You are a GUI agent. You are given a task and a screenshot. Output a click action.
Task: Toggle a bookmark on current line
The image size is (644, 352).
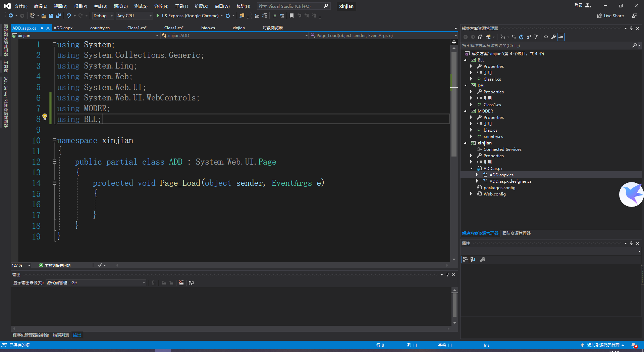291,16
